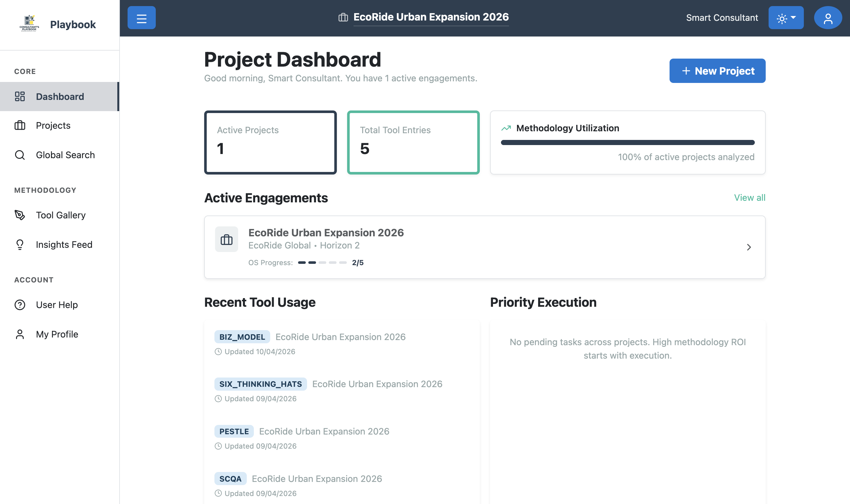Select the Dashboard icon in sidebar
This screenshot has width=850, height=504.
coord(20,96)
